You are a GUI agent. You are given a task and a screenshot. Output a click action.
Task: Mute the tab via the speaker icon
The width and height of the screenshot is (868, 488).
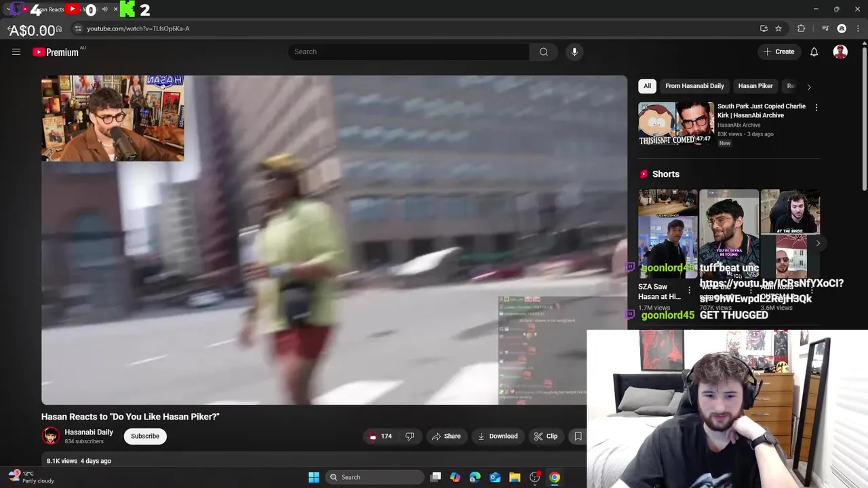[x=104, y=9]
